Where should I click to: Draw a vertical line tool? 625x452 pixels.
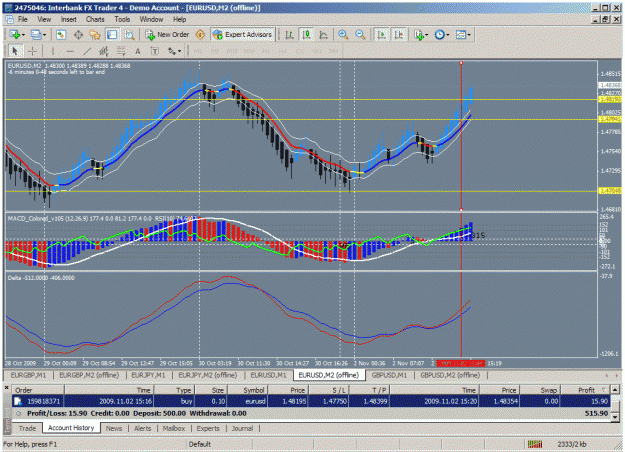(x=53, y=51)
